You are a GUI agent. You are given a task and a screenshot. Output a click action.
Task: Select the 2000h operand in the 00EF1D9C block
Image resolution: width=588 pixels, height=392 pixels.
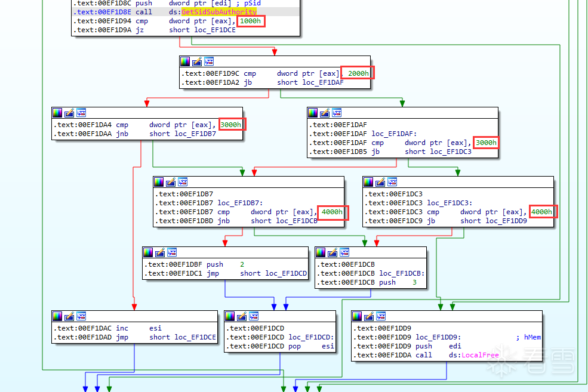click(358, 73)
